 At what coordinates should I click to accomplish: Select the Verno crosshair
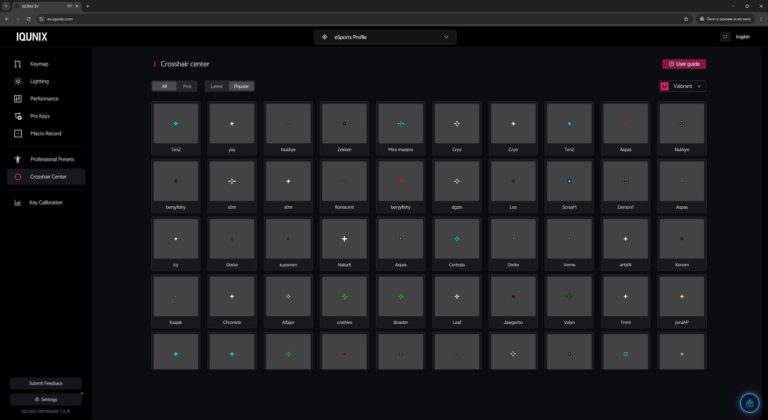pyautogui.click(x=569, y=244)
